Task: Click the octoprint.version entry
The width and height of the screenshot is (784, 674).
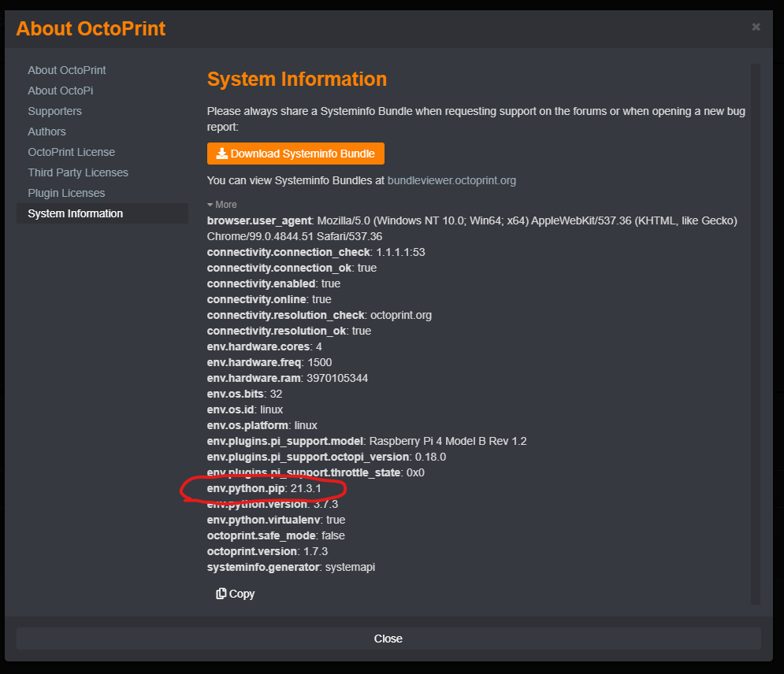Action: [264, 551]
